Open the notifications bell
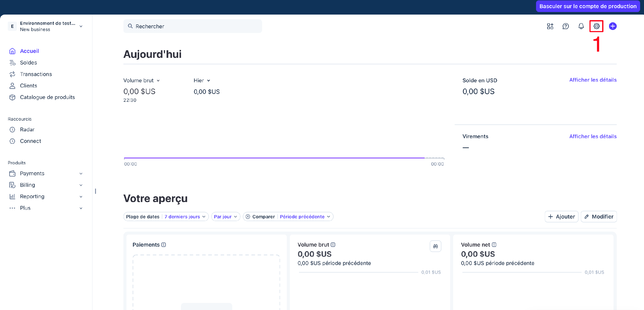The image size is (644, 310). [x=581, y=26]
